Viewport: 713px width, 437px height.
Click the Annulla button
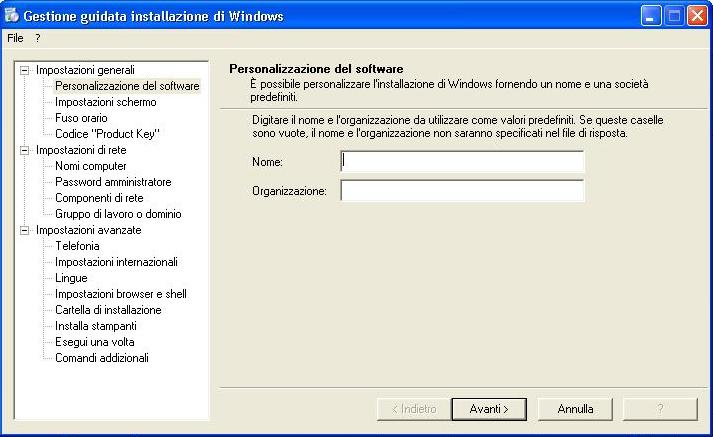coord(575,409)
